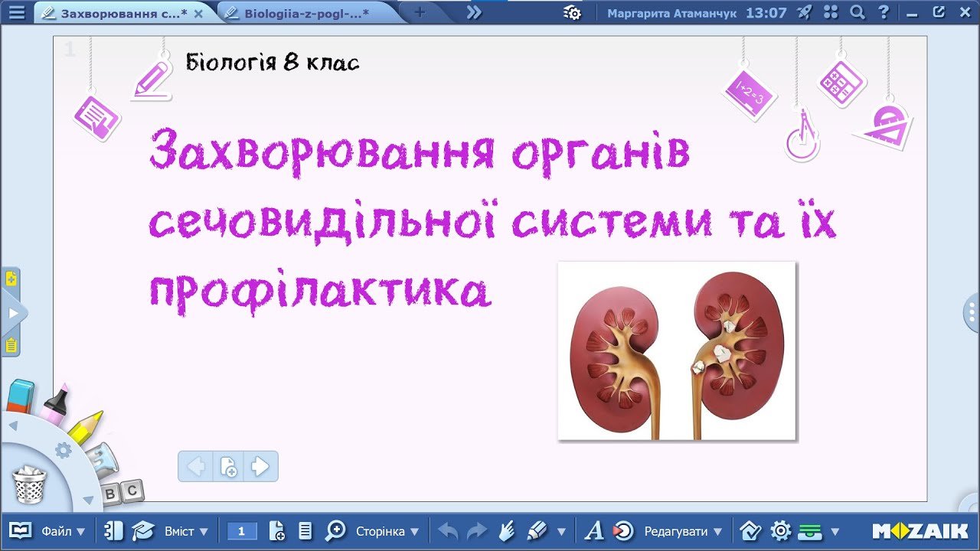The height and width of the screenshot is (551, 980).
Task: Click the search magnifier in the top bar
Action: point(857,12)
